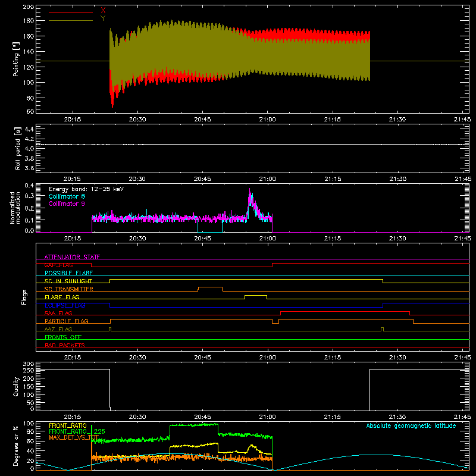
Task: Click the SC_IN_SUNLIGHT flag label
Action: 68,281
